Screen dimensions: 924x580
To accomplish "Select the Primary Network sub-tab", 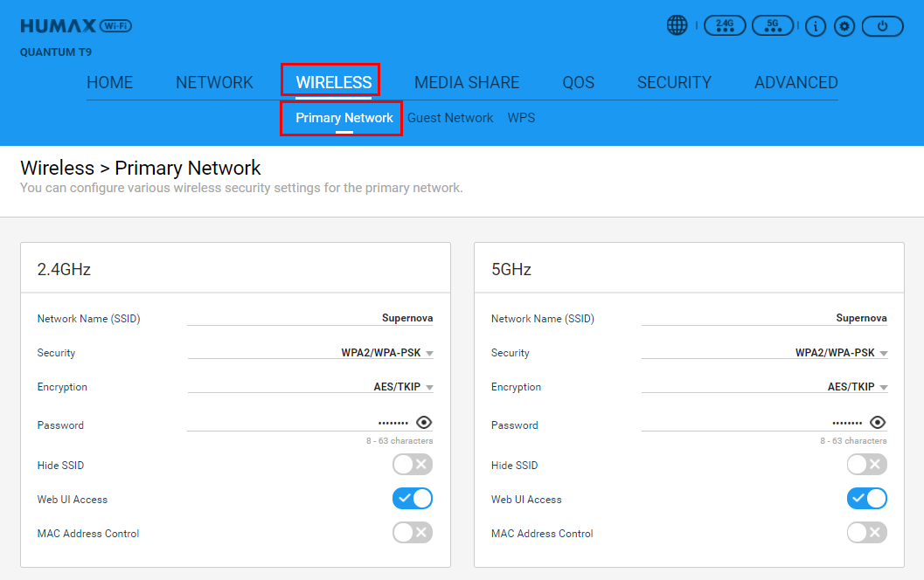I will 344,118.
